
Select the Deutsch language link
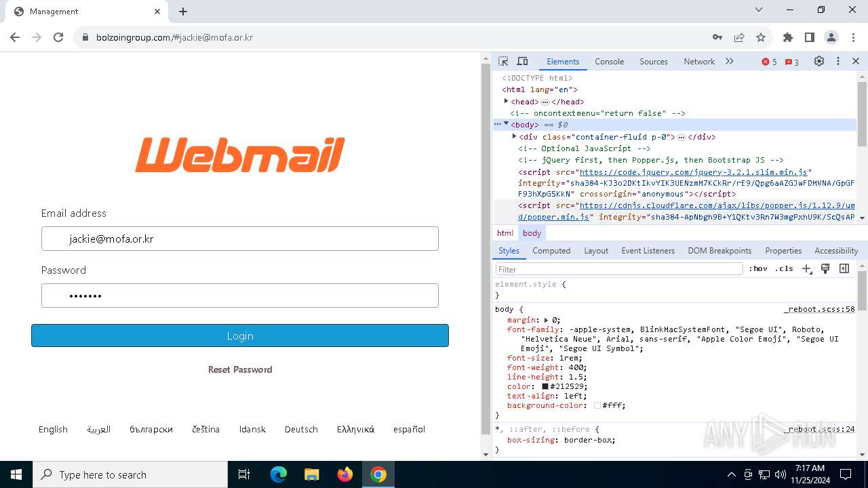pyautogui.click(x=301, y=429)
